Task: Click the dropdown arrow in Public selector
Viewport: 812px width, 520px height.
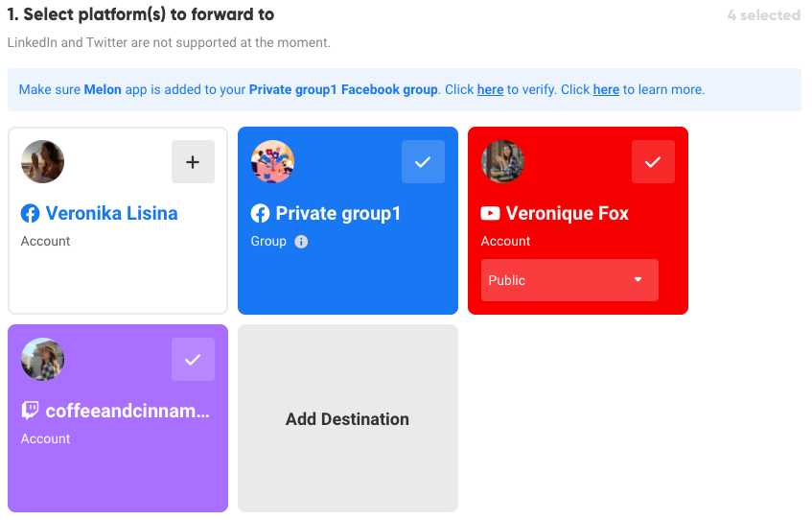Action: (638, 279)
